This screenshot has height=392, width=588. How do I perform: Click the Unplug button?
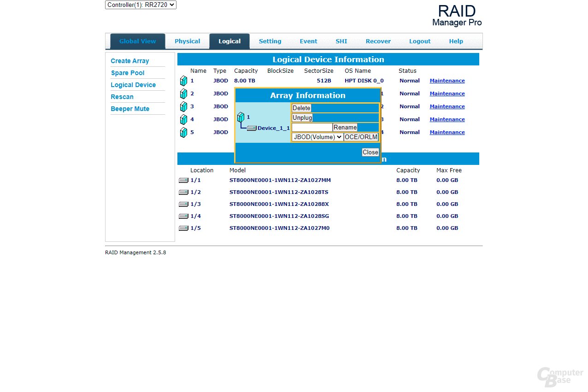[302, 117]
